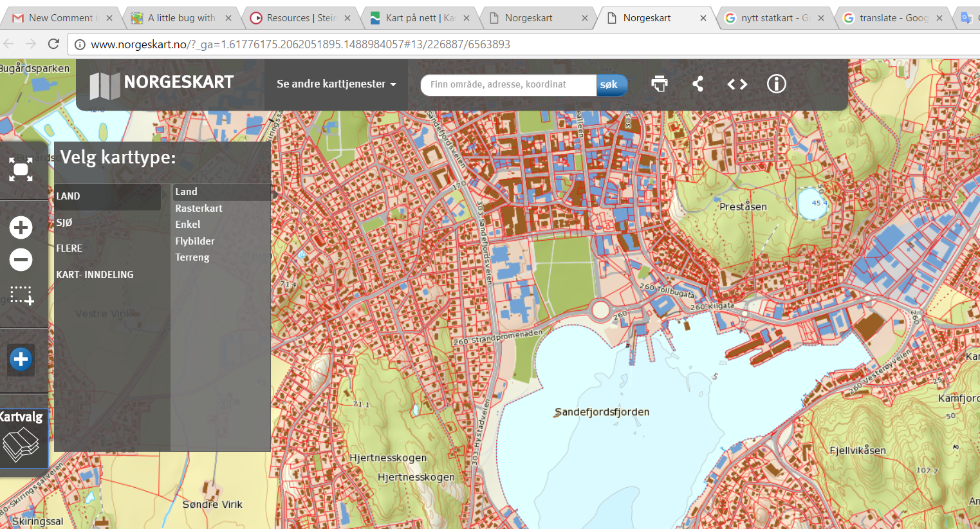980x529 pixels.
Task: Zoom in with the plus button
Action: point(21,227)
